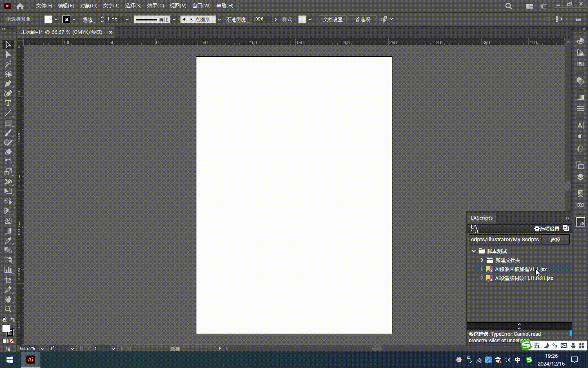Switch to the LAScripts panel tab
The width and height of the screenshot is (588, 368).
[x=482, y=218]
